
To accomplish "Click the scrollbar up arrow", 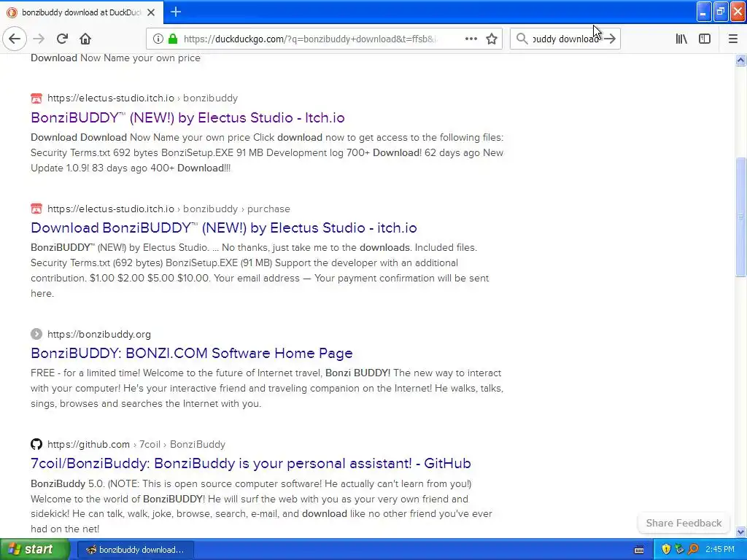I will click(x=741, y=60).
